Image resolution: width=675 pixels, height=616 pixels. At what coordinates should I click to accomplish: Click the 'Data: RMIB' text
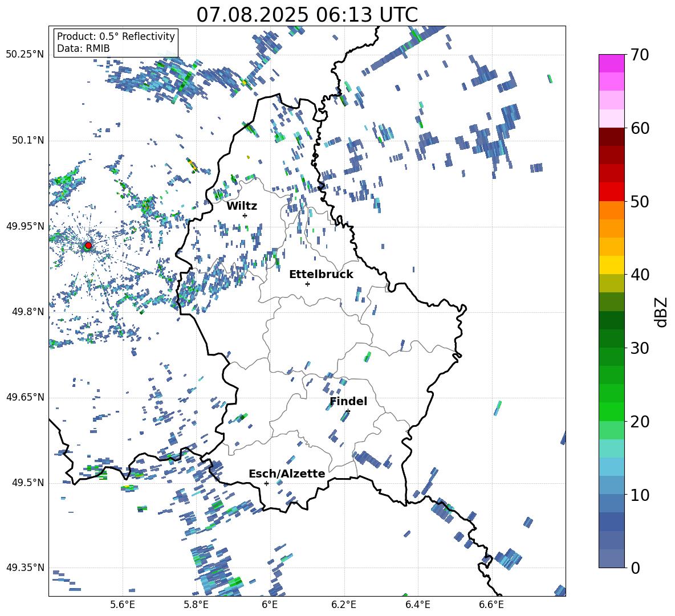click(x=83, y=48)
